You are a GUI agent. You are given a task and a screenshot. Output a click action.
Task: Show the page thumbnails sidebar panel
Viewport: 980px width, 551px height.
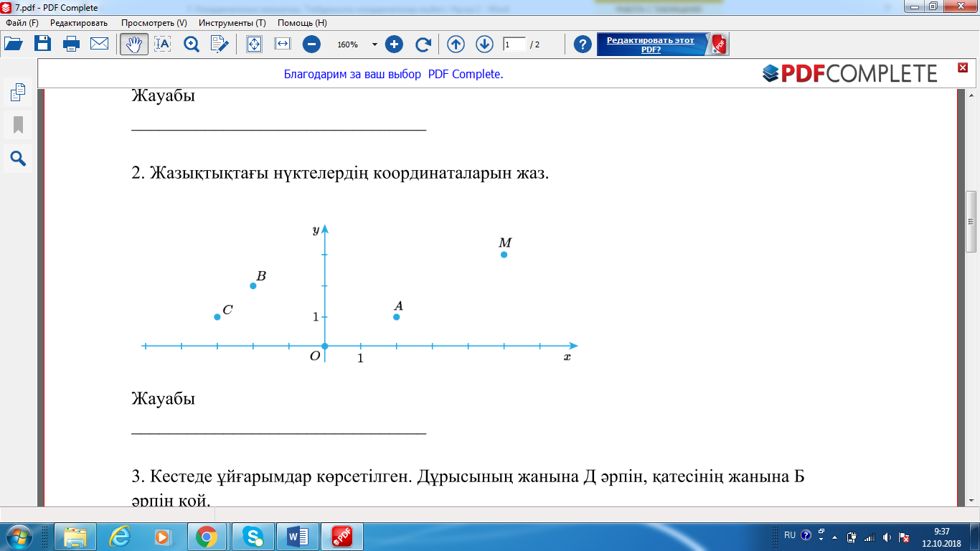tap(18, 93)
